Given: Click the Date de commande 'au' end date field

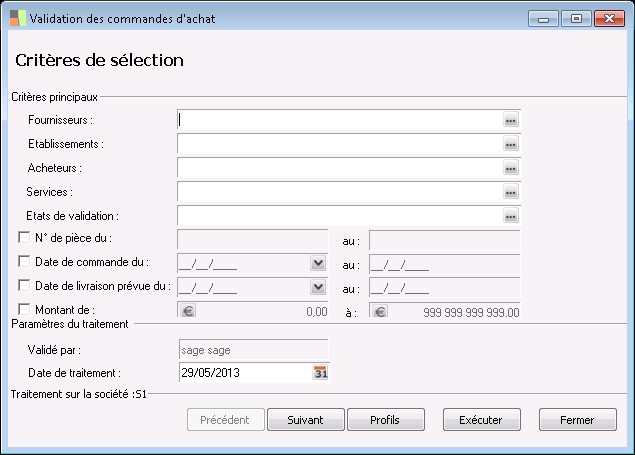Looking at the screenshot, I should click(x=445, y=264).
